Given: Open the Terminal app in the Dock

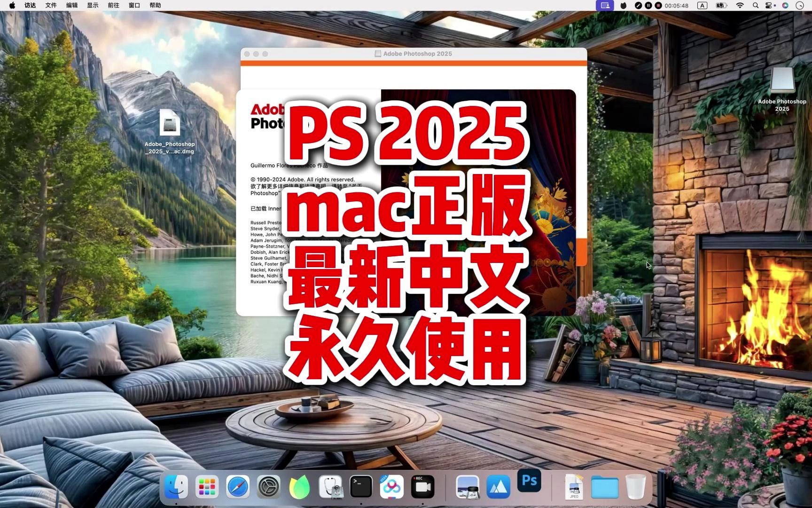Looking at the screenshot, I should click(x=361, y=487).
